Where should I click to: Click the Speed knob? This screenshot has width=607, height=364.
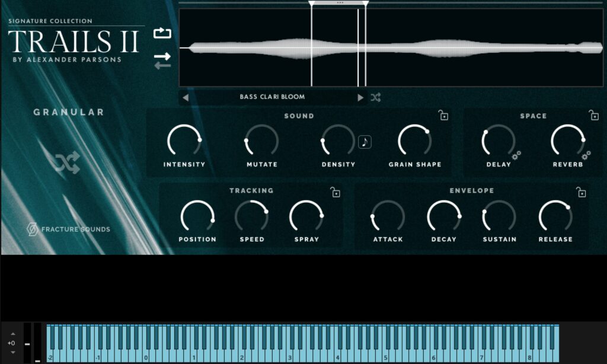point(251,217)
